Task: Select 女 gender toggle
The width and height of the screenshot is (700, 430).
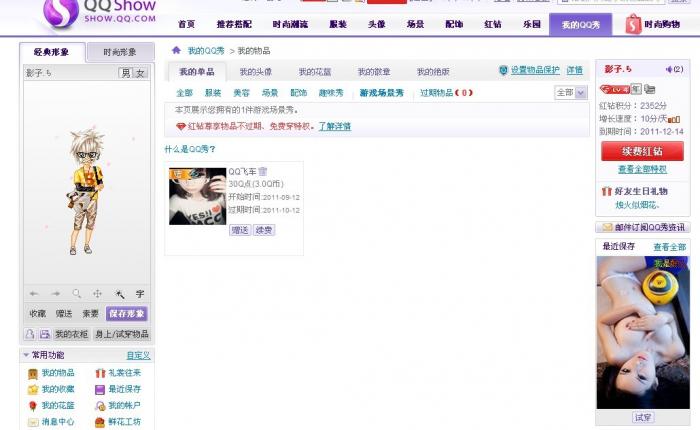Action: [x=140, y=73]
